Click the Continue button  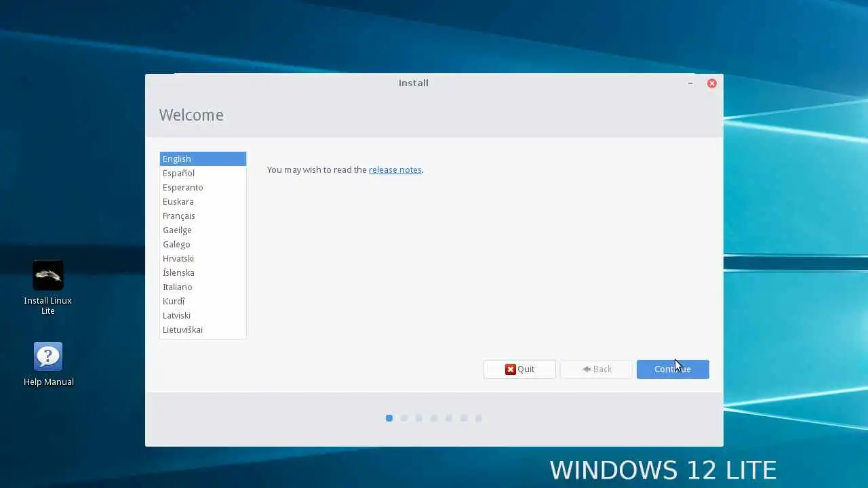673,369
